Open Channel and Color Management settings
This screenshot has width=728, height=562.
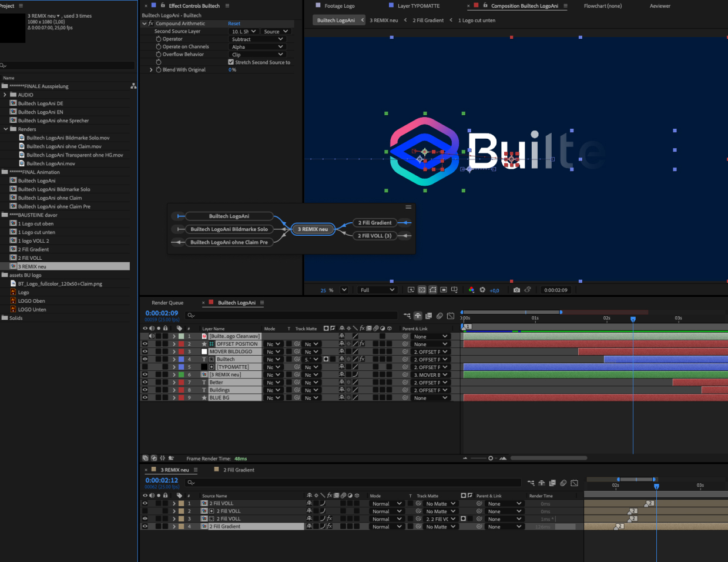pyautogui.click(x=471, y=289)
